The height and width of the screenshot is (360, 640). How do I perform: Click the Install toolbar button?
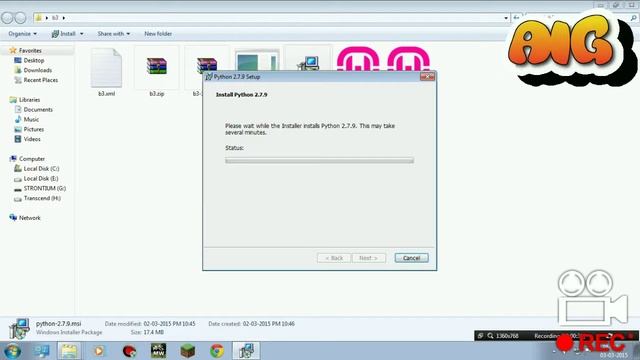64,34
